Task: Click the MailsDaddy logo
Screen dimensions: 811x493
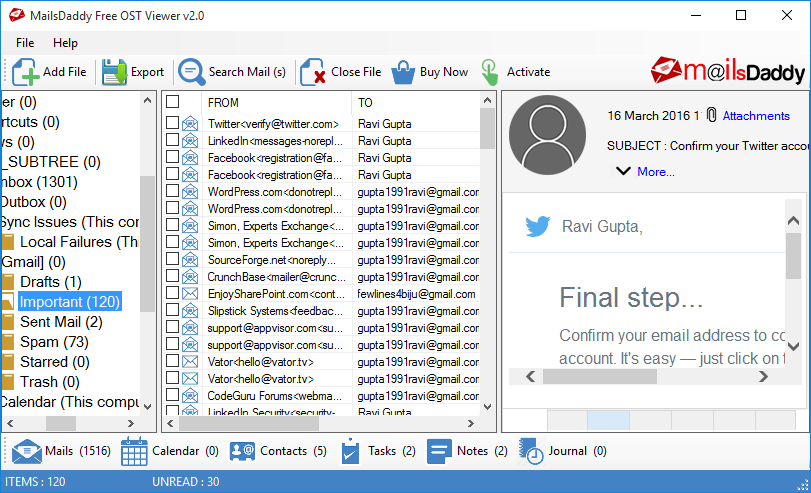Action: coord(728,71)
